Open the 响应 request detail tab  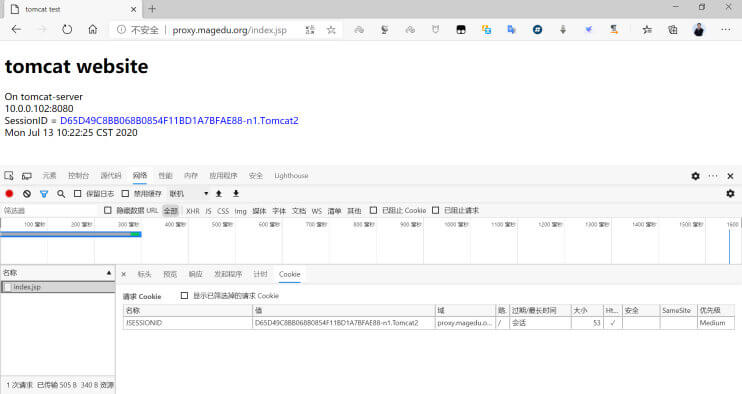(x=195, y=274)
